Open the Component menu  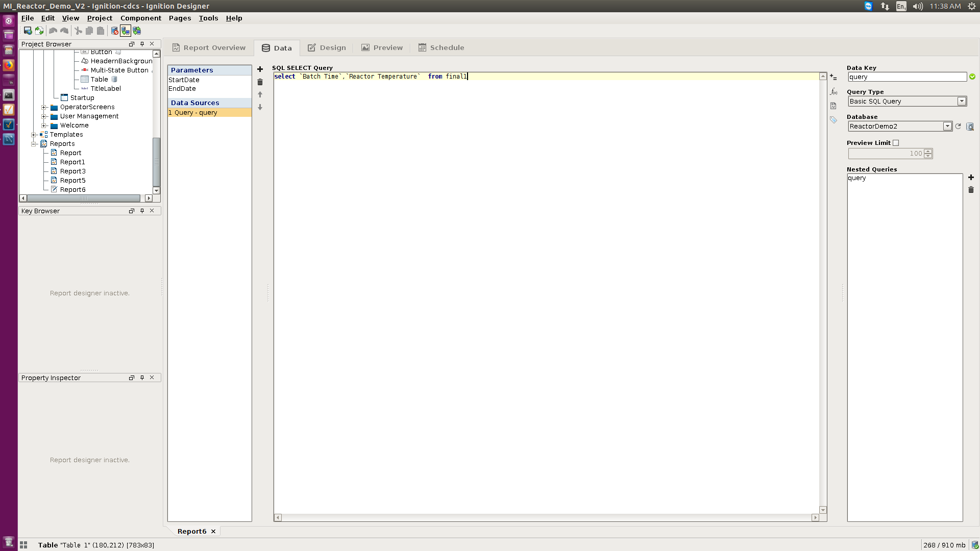(x=140, y=18)
